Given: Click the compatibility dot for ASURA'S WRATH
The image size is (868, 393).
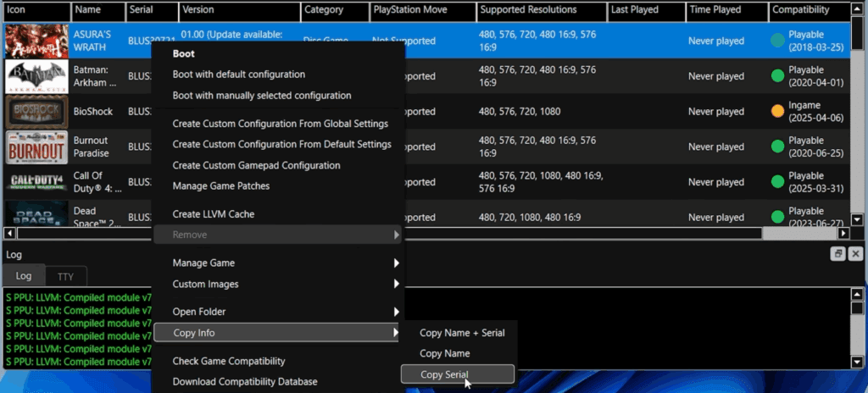Looking at the screenshot, I should click(x=778, y=41).
